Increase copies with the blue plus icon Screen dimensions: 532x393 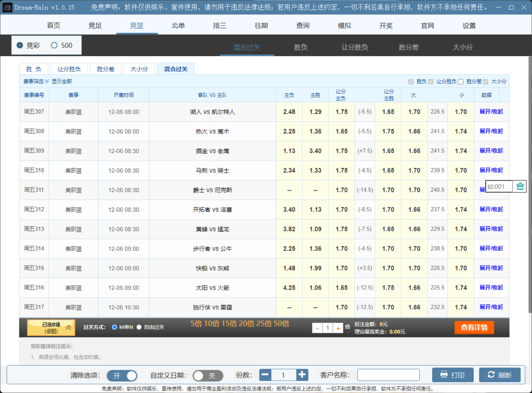(302, 375)
